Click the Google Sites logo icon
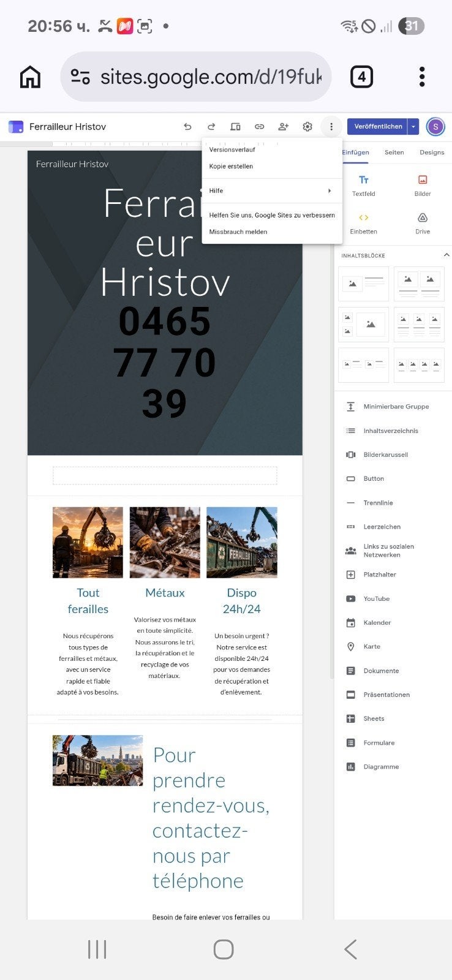Screen dimensions: 452x980 (15, 127)
